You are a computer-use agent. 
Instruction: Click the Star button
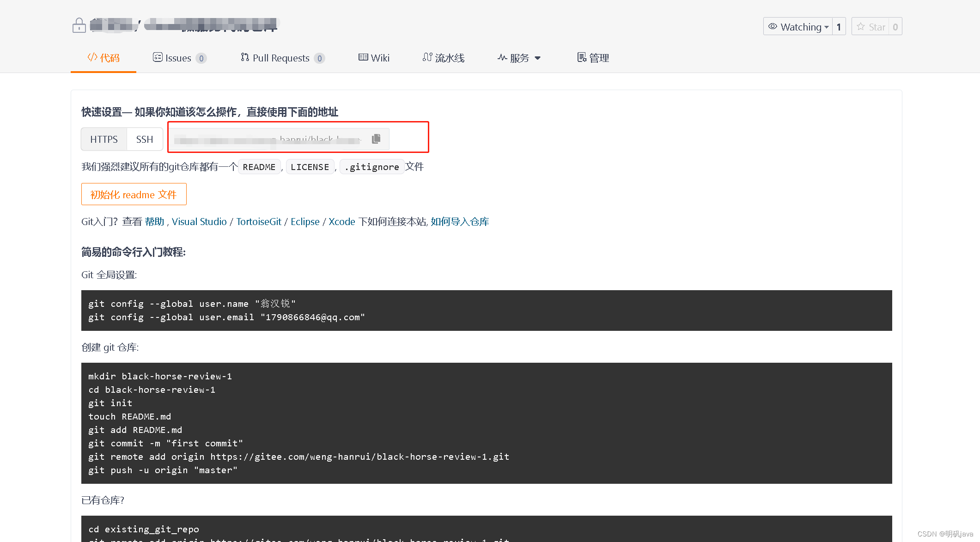[x=870, y=27]
